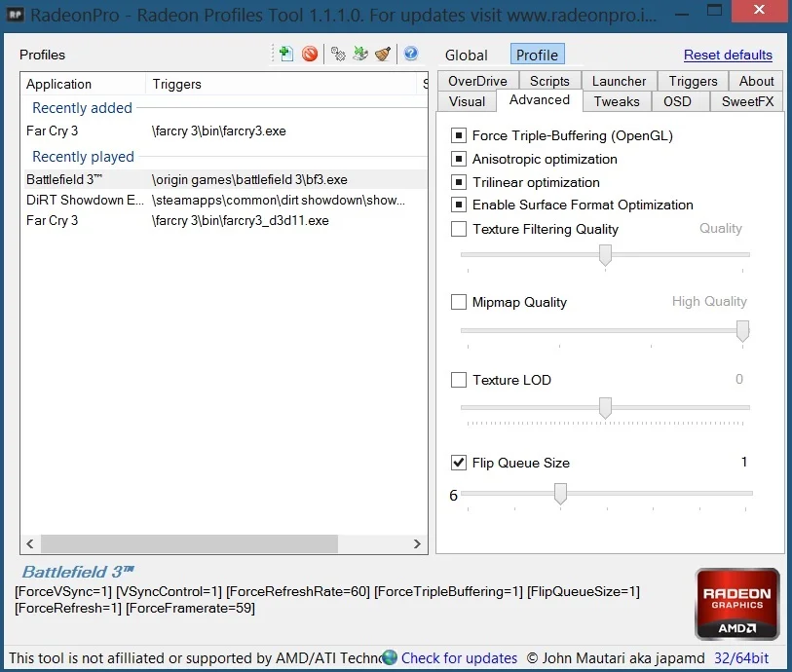Uncheck the Flip Queue Size checkbox

click(458, 463)
